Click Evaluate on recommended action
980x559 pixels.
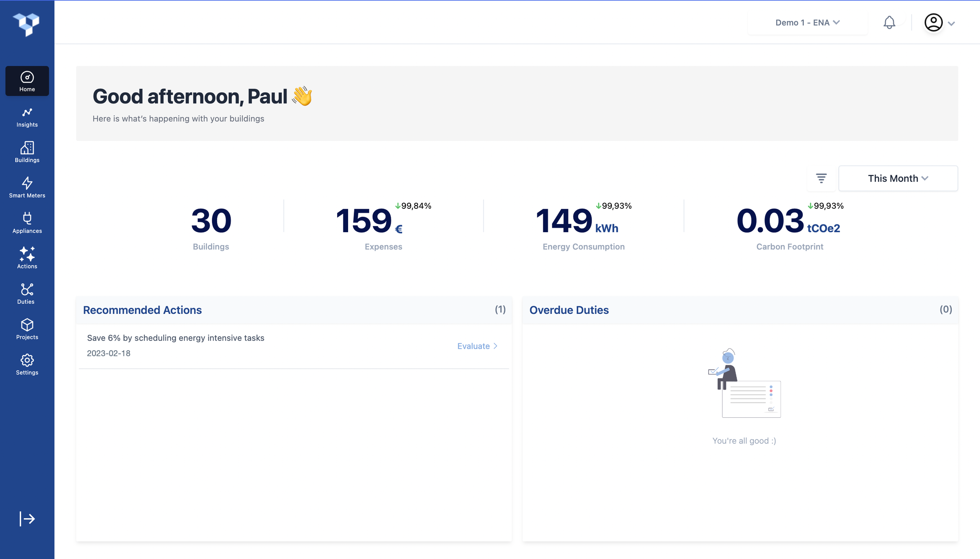click(477, 346)
